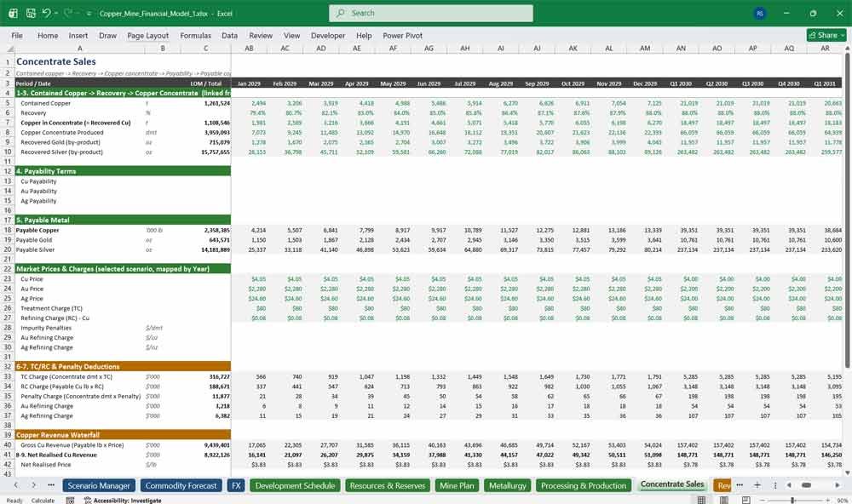Click horizontal scrollbar right arrow

838,485
